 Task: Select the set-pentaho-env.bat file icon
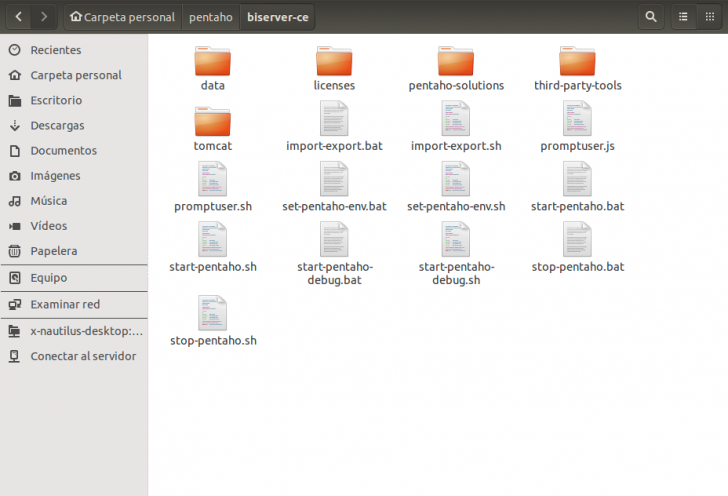point(334,179)
